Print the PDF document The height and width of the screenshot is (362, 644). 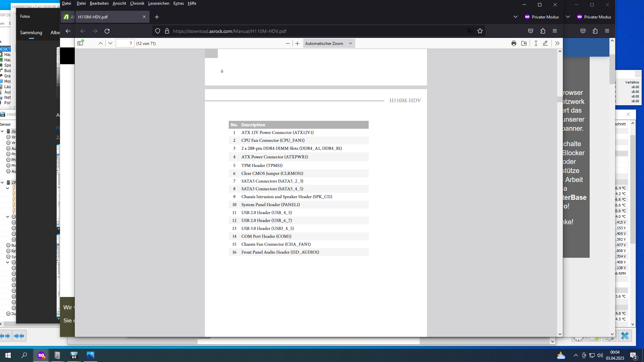[514, 43]
